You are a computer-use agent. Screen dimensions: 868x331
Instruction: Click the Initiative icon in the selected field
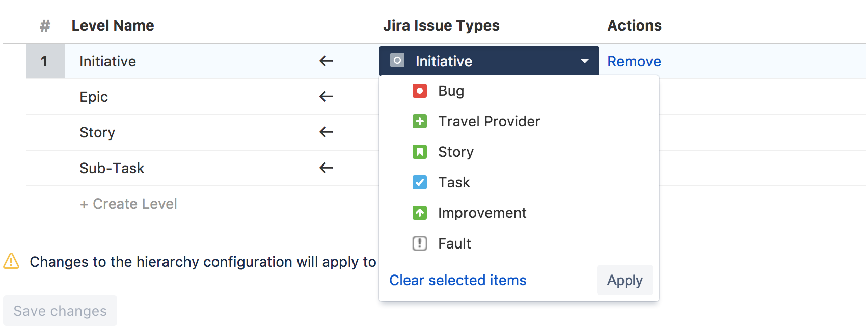click(397, 61)
